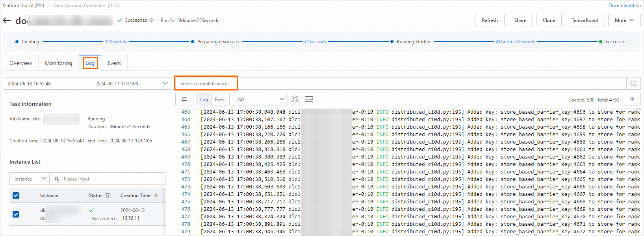Switch to the Event tab
The image size is (644, 236).
114,63
